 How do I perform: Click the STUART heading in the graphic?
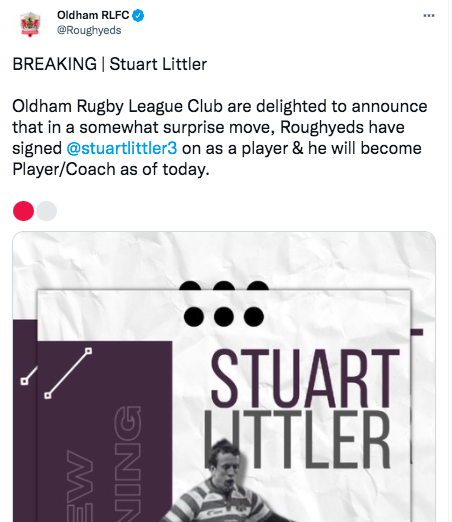point(305,378)
